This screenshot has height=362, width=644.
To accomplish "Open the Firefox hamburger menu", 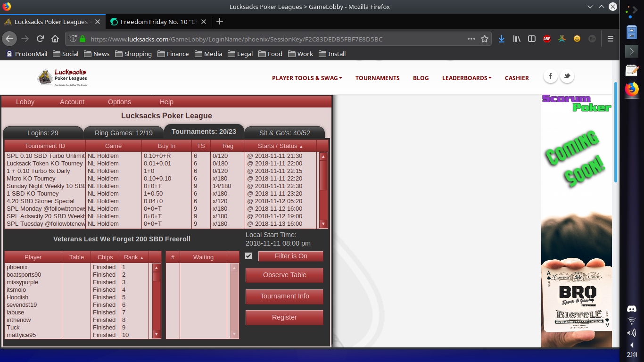I will (x=611, y=39).
